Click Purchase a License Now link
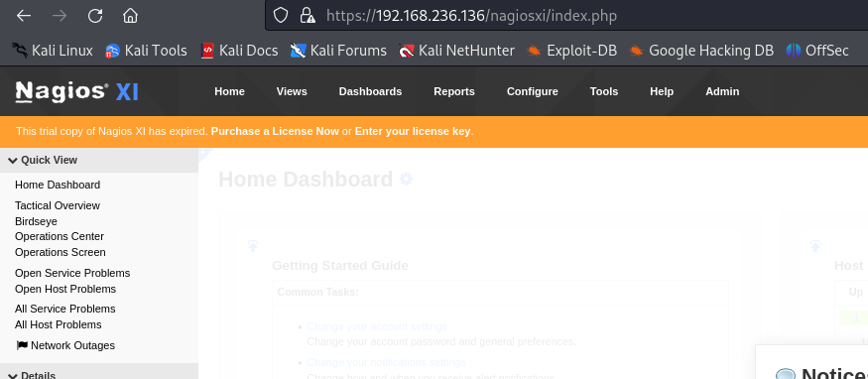868x379 pixels. point(275,132)
